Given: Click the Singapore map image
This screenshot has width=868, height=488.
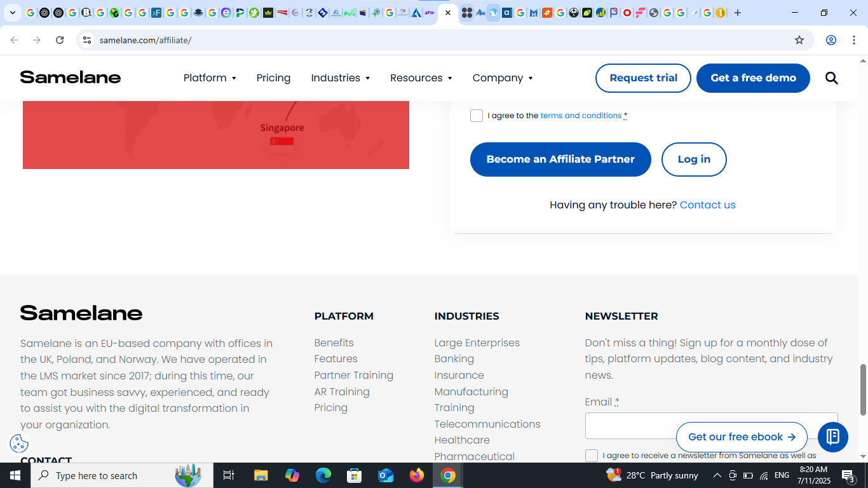Looking at the screenshot, I should (x=216, y=135).
